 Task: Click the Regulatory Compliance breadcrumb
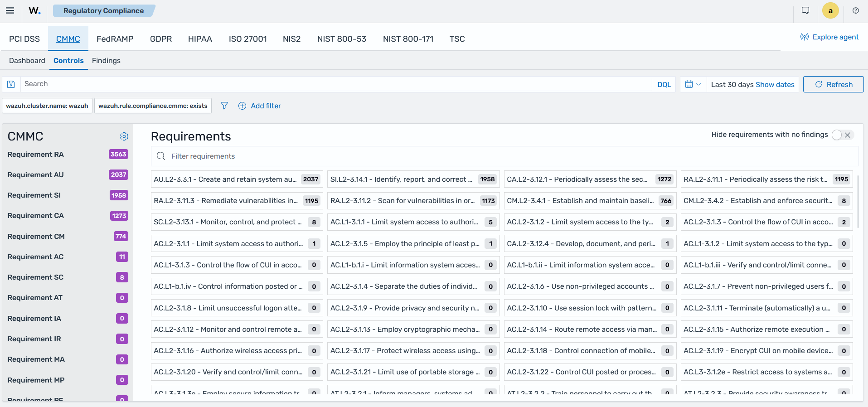coord(104,11)
